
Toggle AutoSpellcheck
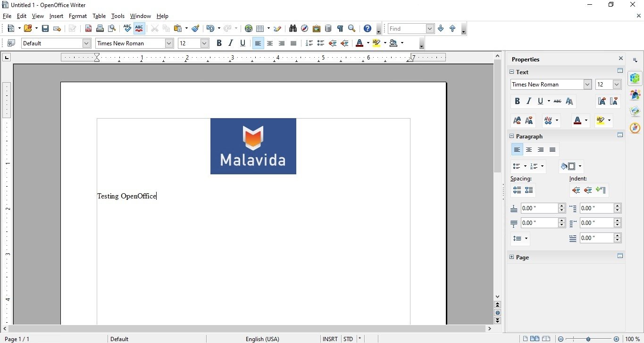point(139,28)
